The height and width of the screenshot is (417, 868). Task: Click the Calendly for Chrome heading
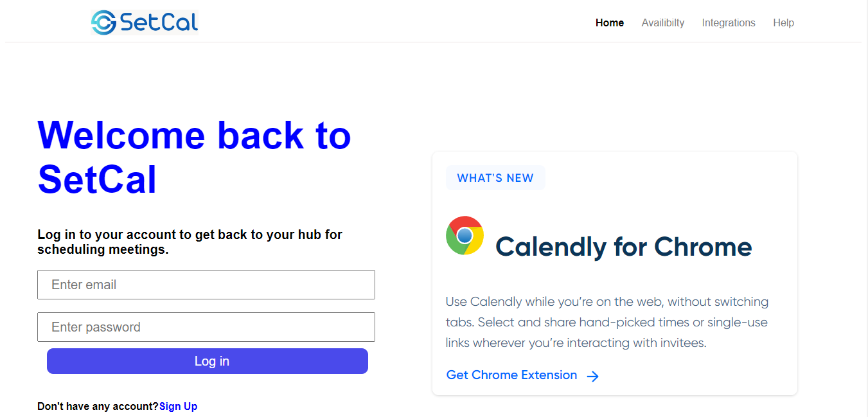[x=624, y=247]
